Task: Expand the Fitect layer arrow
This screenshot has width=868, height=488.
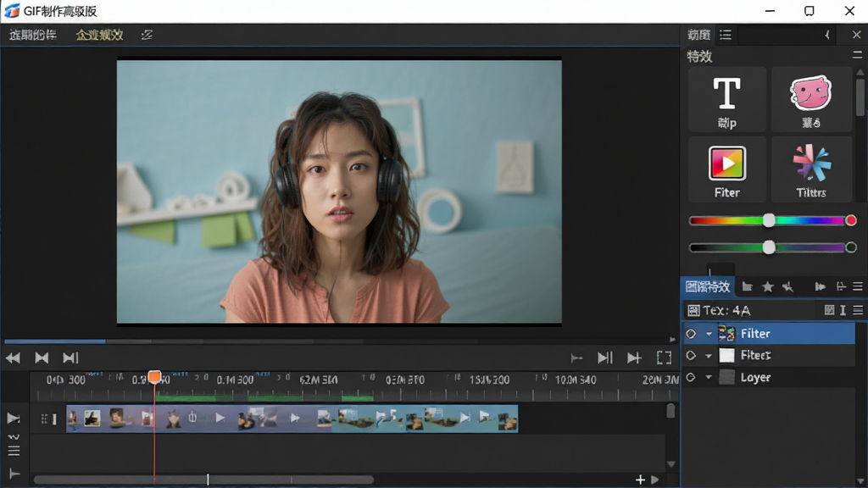Action: [709, 356]
